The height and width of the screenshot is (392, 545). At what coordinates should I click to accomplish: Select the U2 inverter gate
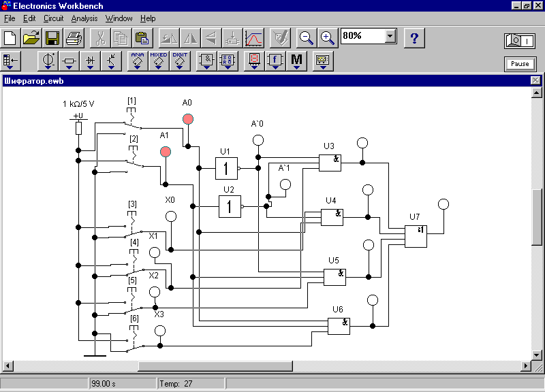pos(230,207)
